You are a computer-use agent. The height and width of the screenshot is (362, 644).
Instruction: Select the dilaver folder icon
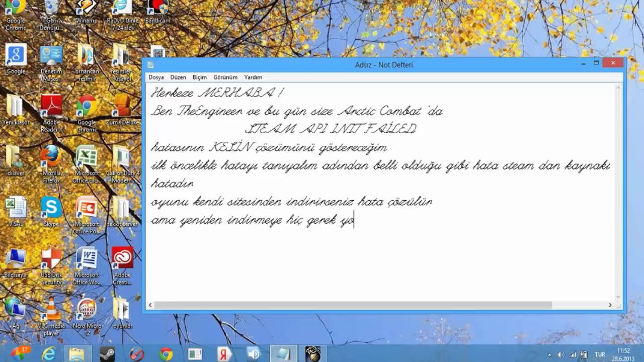[x=16, y=161]
